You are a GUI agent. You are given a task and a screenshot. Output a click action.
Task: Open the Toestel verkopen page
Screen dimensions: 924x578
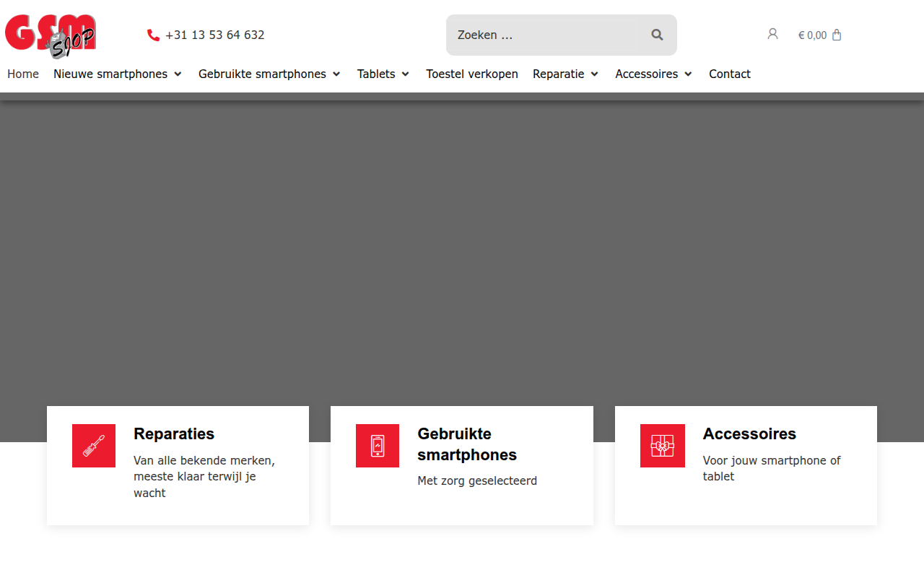(472, 74)
